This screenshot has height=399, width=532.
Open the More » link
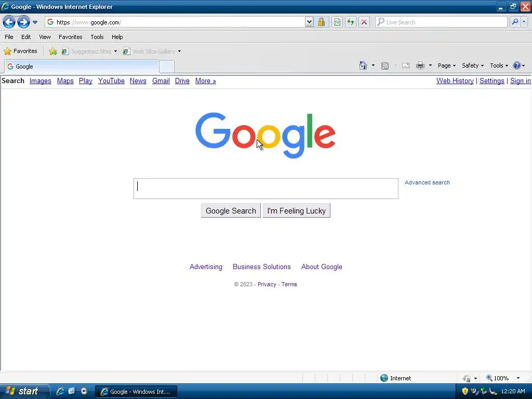point(206,81)
